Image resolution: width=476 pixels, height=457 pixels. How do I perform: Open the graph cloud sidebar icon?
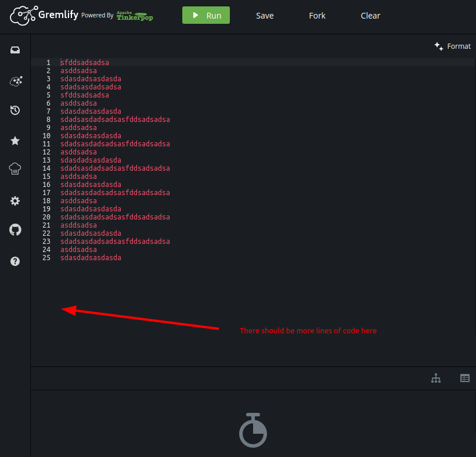[16, 81]
